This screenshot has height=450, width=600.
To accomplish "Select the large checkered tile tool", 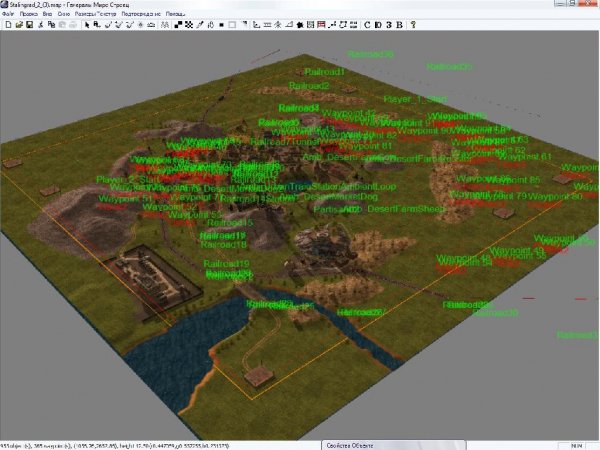I will (178, 25).
